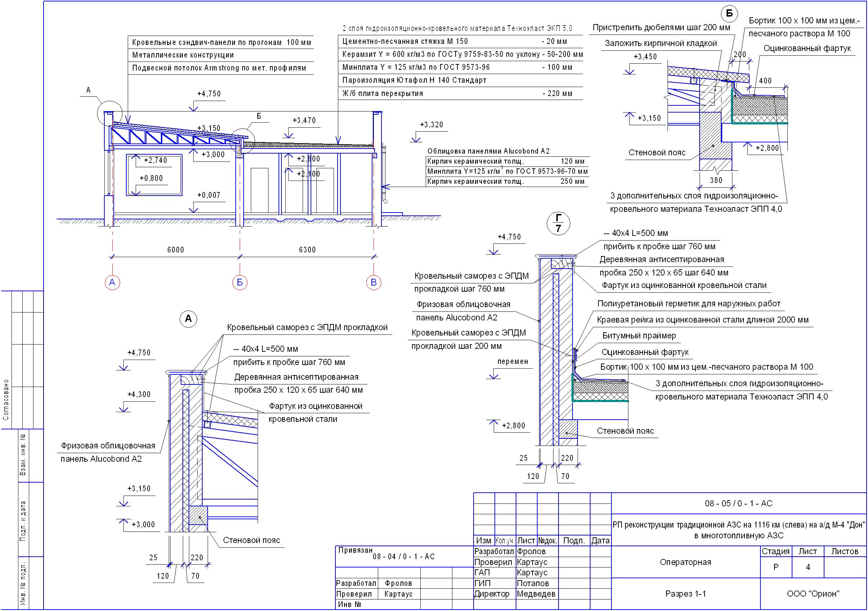Viewport: 868px width, 611px height.
Task: Click elevation mark +0,007 floor level
Action: pos(209,195)
